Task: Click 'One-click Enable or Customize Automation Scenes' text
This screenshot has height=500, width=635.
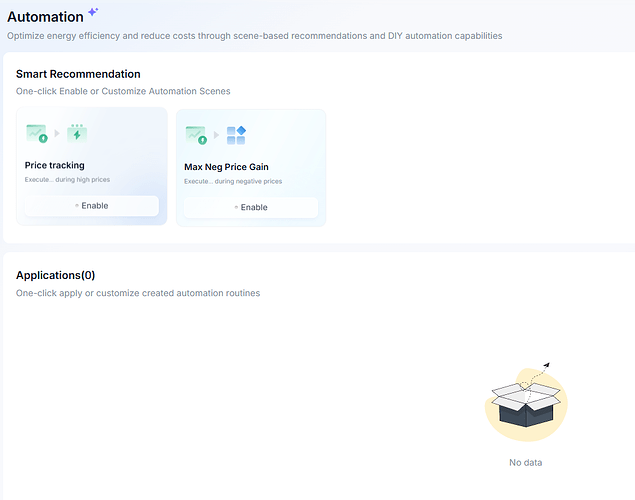Action: (x=123, y=91)
